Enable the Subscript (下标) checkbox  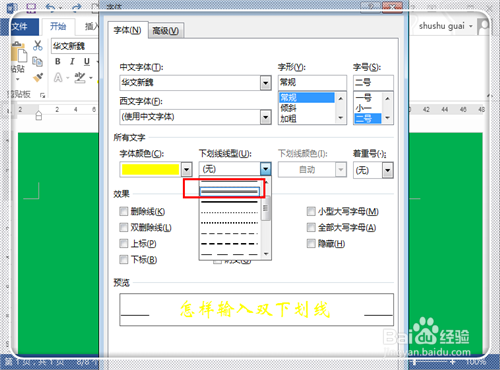click(x=123, y=259)
